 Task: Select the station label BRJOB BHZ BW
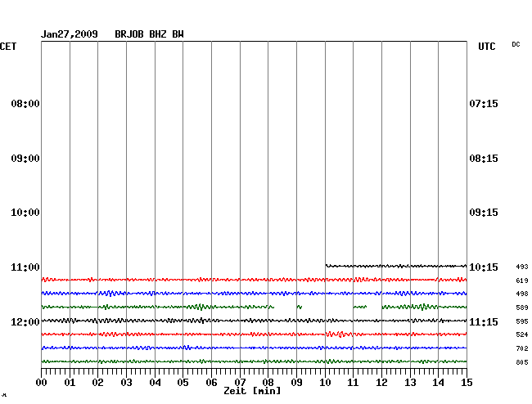coord(149,34)
